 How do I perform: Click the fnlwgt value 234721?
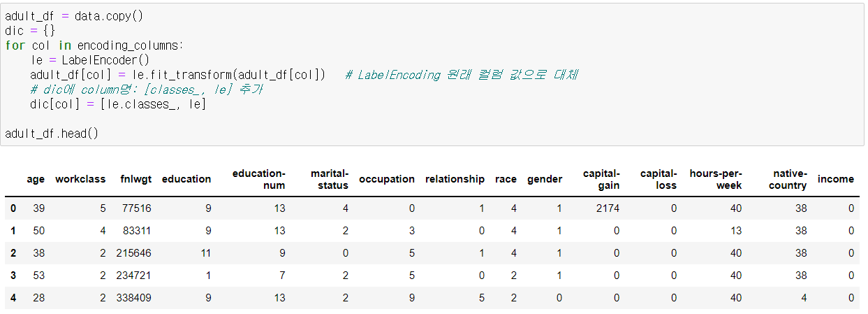[x=133, y=276]
